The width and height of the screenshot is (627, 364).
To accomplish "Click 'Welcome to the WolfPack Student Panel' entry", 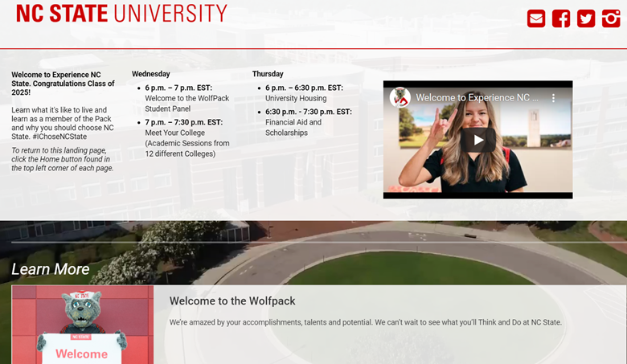I will pyautogui.click(x=187, y=104).
